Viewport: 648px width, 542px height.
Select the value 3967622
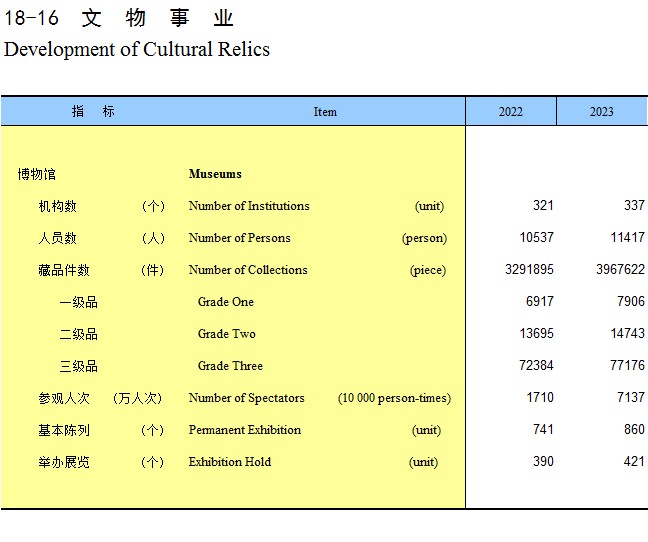[620, 269]
